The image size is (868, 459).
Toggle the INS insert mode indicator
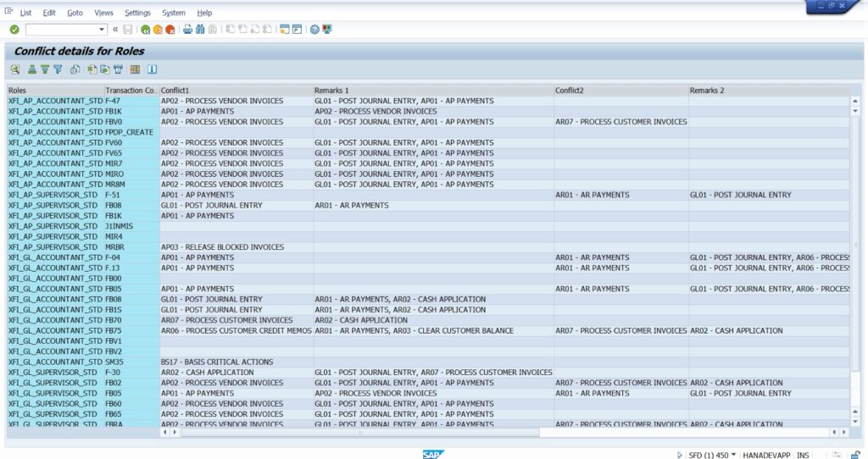click(x=803, y=455)
